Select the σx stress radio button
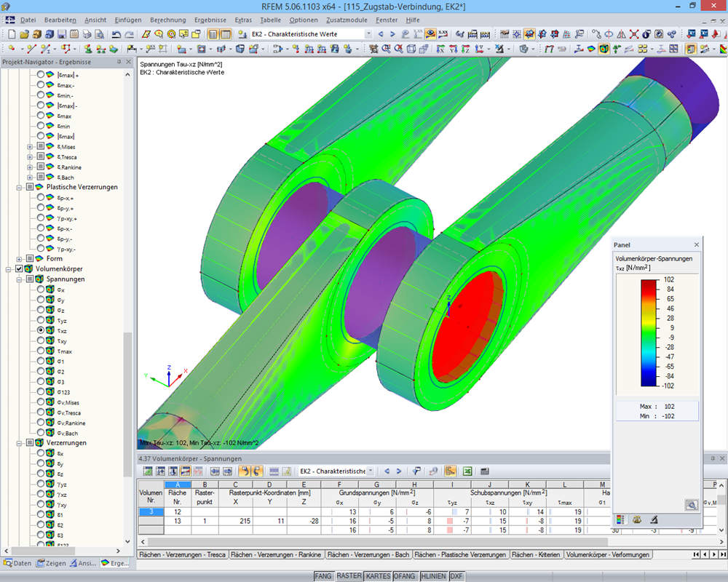This screenshot has height=582, width=728. pos(41,289)
